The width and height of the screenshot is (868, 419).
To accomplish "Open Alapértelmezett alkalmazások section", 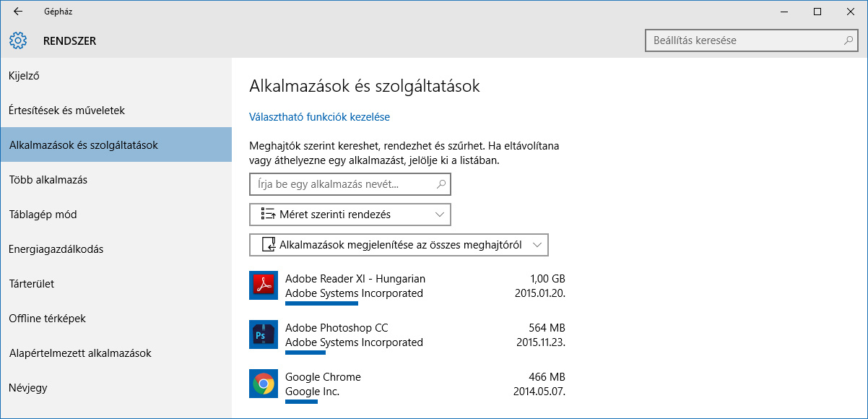I will [80, 353].
